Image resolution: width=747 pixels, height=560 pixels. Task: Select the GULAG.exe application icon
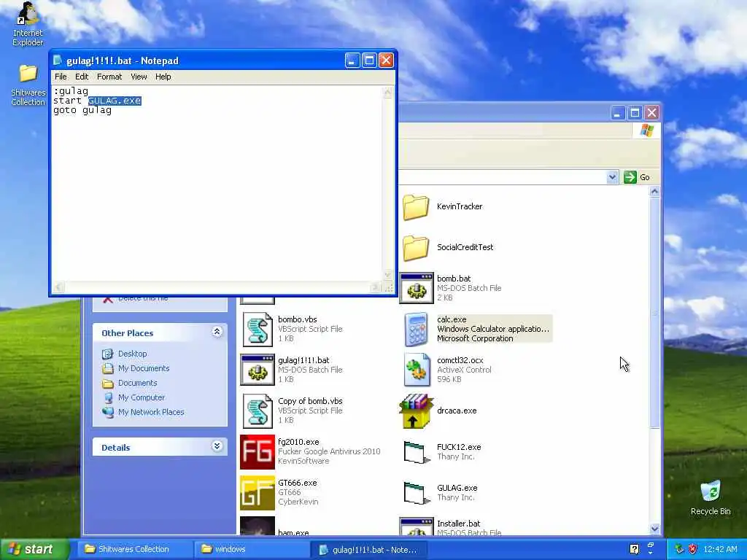click(x=417, y=492)
